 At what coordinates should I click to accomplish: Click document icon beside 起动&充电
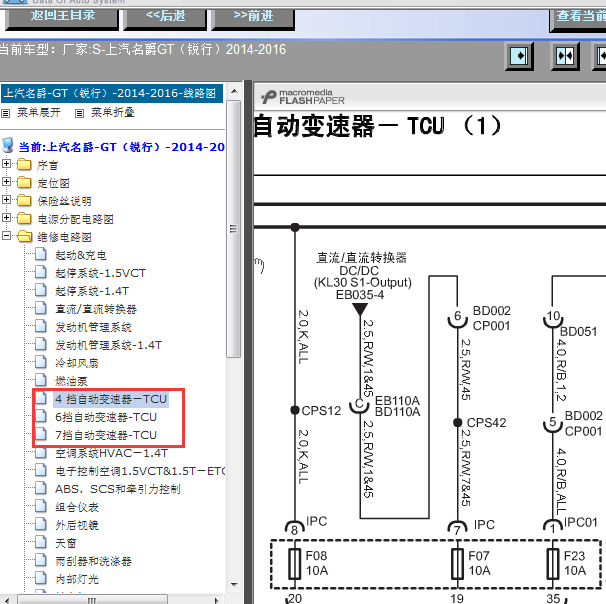coord(41,254)
